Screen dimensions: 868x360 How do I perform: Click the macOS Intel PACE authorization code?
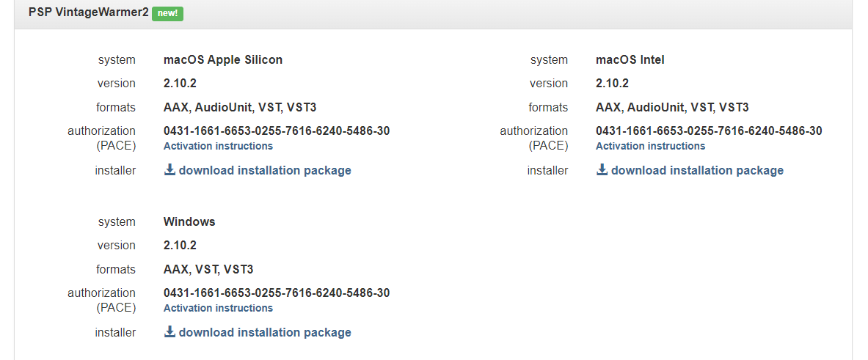[x=709, y=131]
